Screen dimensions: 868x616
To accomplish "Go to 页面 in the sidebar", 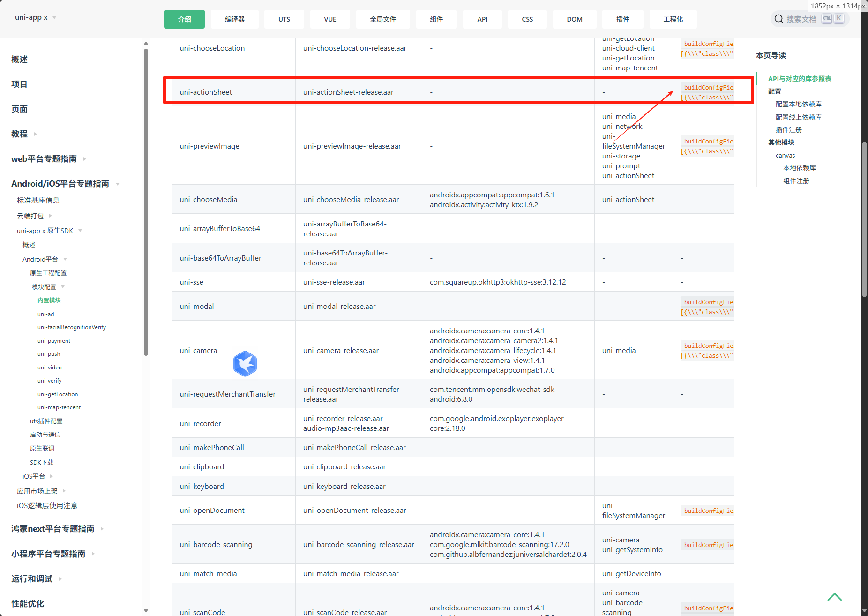I will 20,109.
